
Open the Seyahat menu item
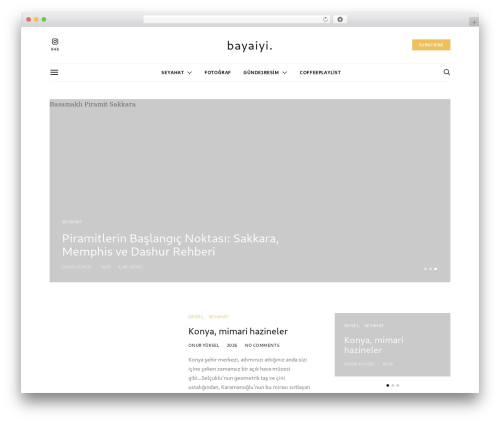click(x=173, y=73)
